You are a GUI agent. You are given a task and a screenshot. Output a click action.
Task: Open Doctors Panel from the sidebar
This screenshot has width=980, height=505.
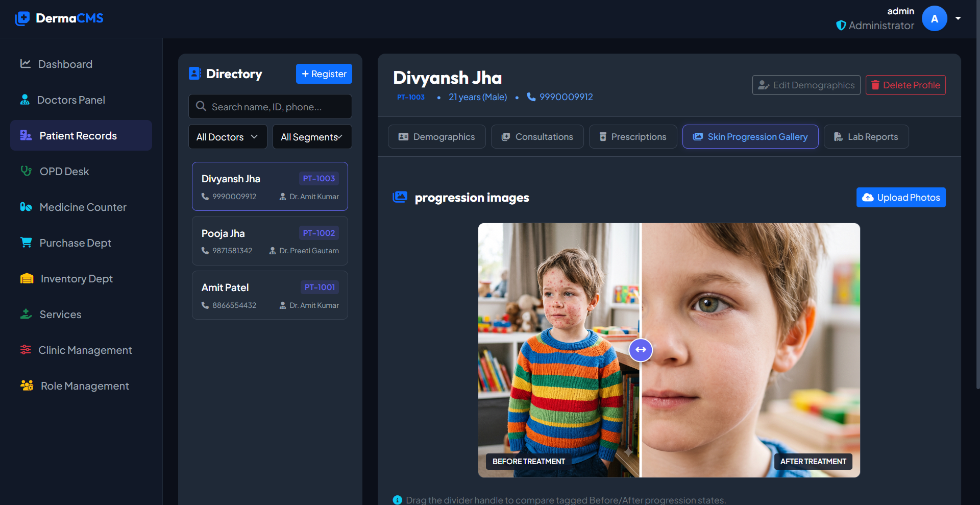(x=81, y=100)
